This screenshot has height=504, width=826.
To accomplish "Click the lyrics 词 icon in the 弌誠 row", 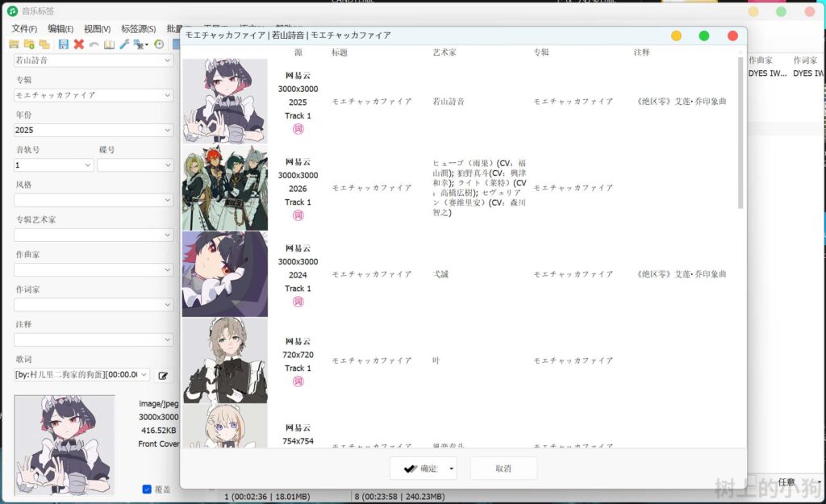I will (298, 302).
